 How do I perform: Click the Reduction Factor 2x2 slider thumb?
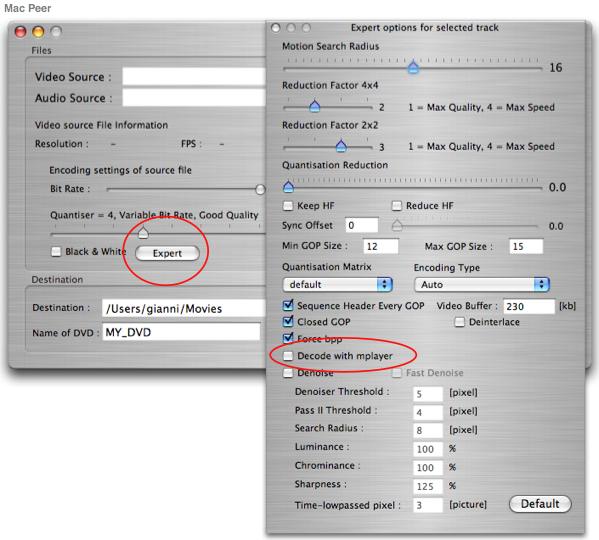tap(341, 146)
